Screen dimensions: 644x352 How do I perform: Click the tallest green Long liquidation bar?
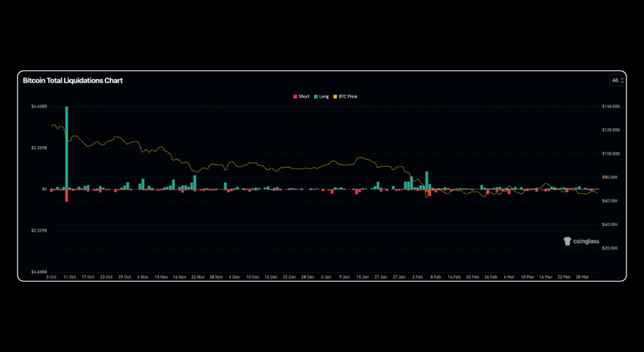pyautogui.click(x=67, y=147)
